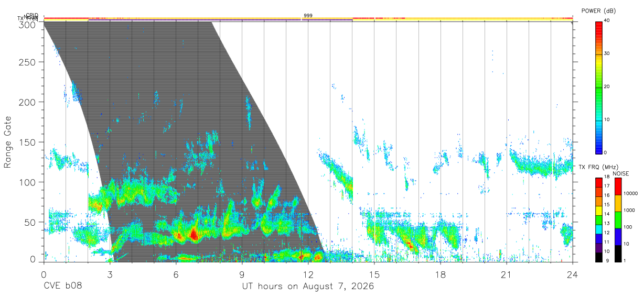Click the 'Range Gate' y-axis label
The image size is (644, 297).
click(8, 142)
